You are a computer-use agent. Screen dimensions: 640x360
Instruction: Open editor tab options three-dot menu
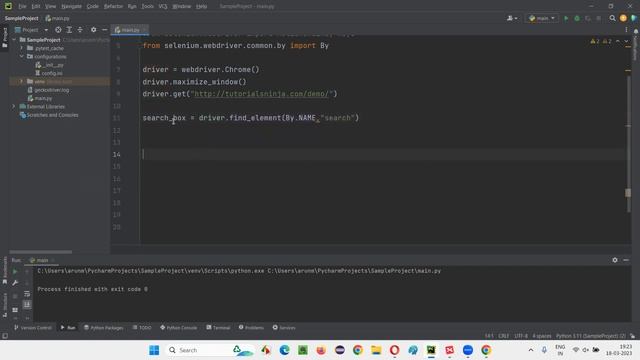(626, 30)
